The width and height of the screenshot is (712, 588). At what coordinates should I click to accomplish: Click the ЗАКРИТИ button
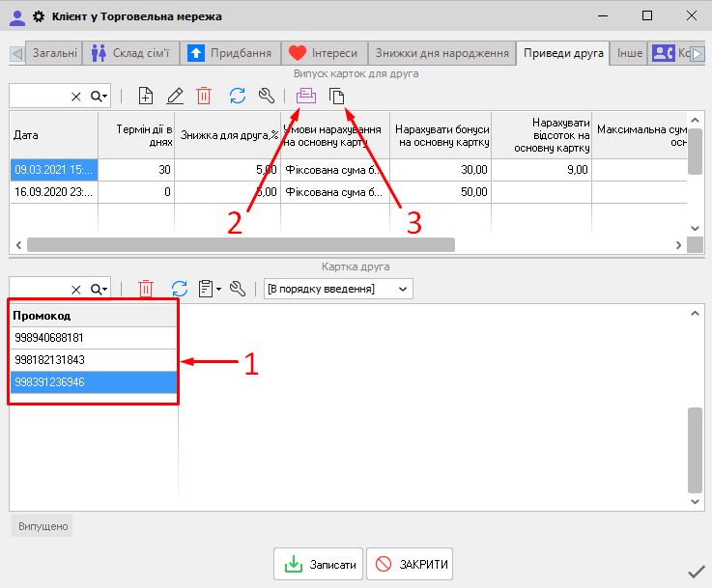point(410,564)
